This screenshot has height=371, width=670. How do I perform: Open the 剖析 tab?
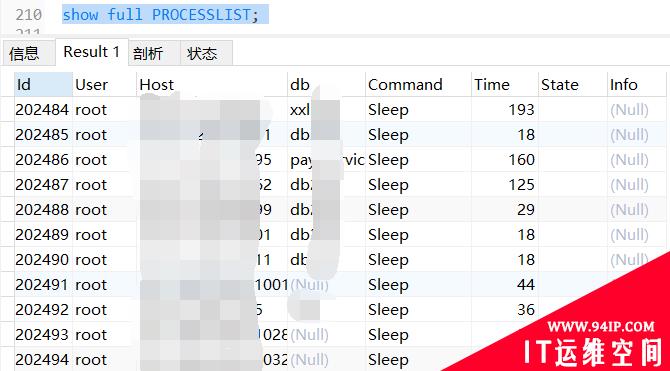tap(154, 53)
